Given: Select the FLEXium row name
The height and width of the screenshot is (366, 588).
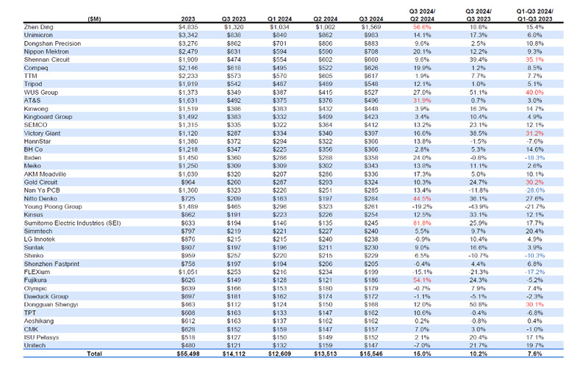Looking at the screenshot, I should pos(37,272).
